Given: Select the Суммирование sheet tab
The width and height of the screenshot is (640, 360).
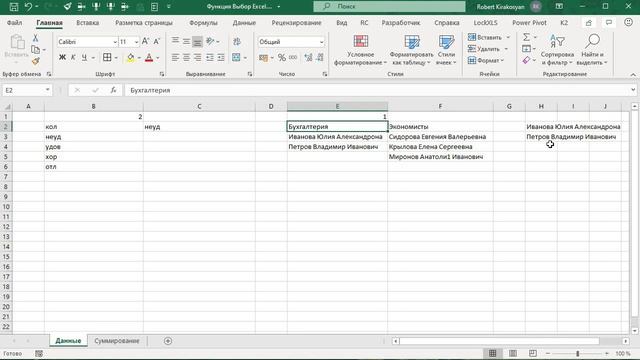Looking at the screenshot, I should 117,341.
